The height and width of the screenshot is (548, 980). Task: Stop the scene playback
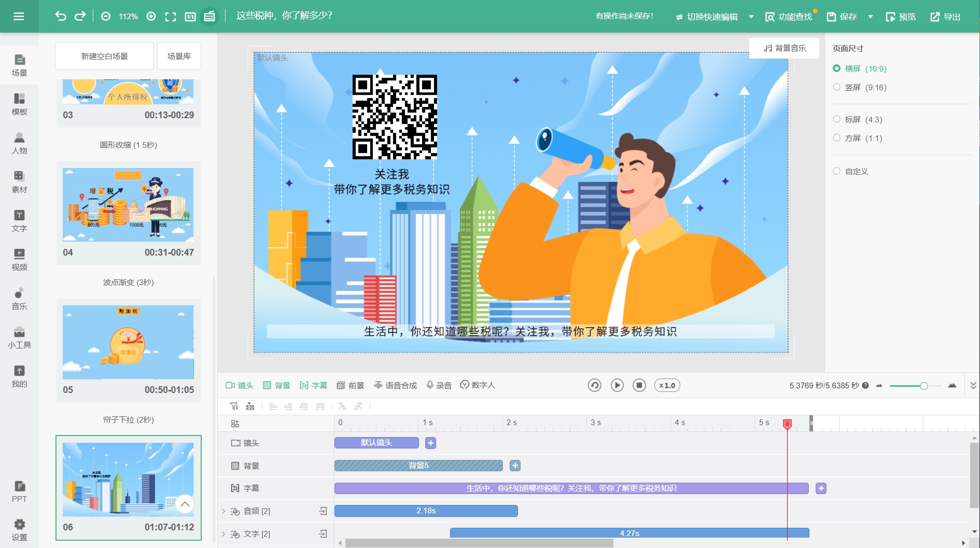tap(639, 385)
